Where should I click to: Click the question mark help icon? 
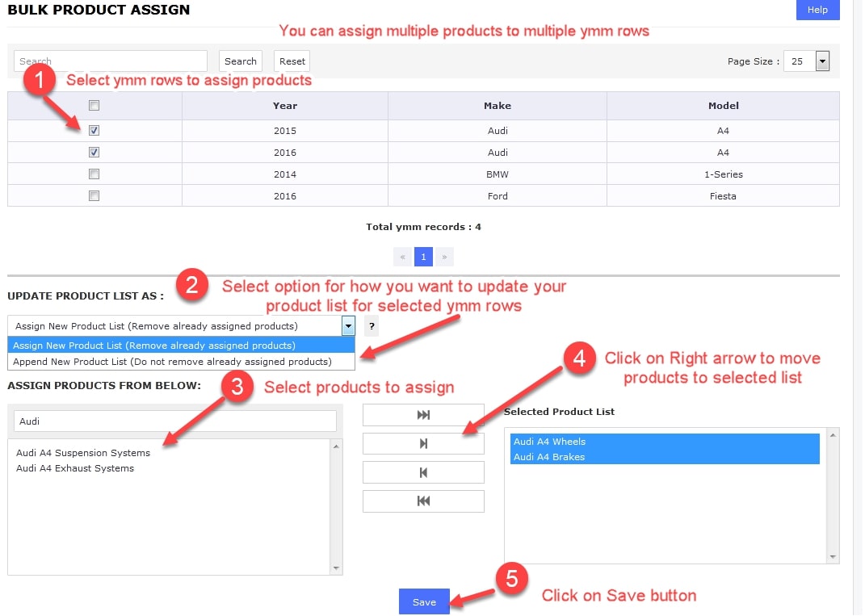pos(372,326)
